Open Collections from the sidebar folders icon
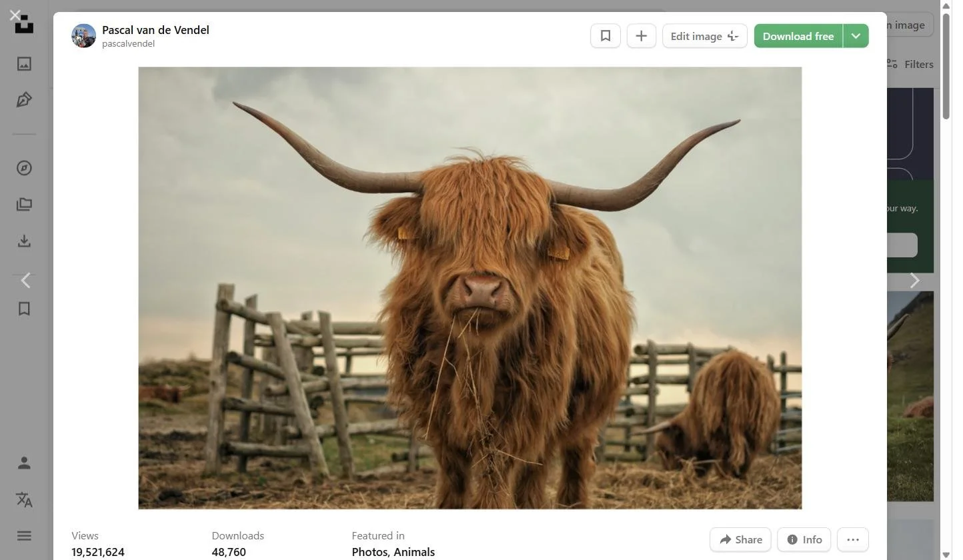The image size is (963, 560). click(24, 204)
